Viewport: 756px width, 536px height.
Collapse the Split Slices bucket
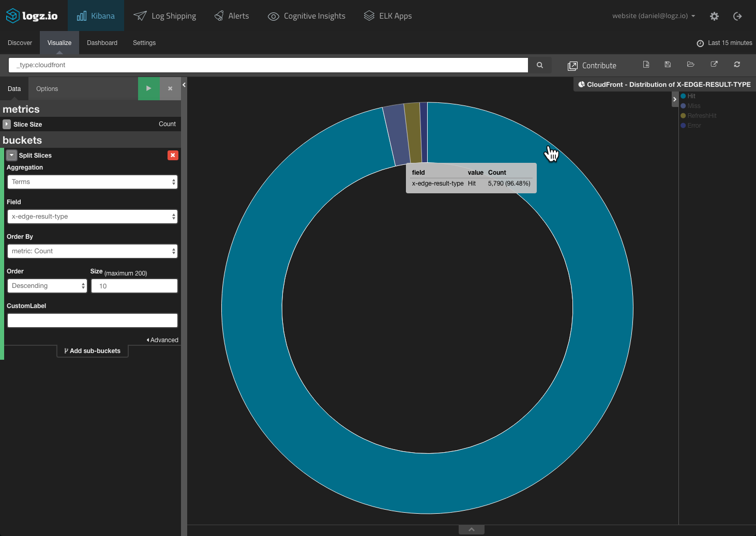[11, 155]
